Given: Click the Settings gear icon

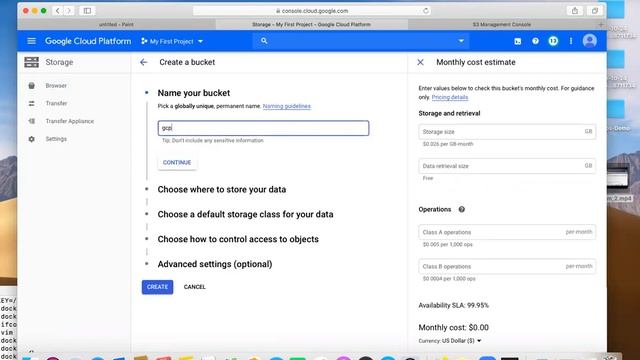Looking at the screenshot, I should 31,139.
